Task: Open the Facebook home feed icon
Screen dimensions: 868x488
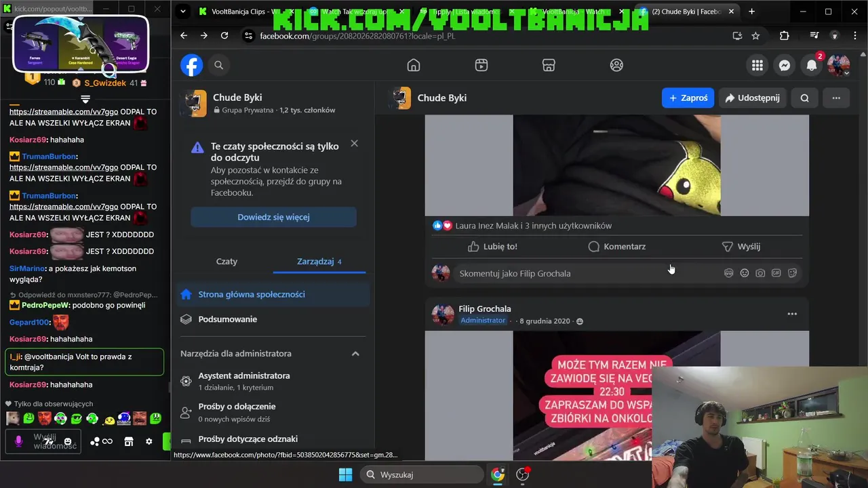Action: pyautogui.click(x=414, y=65)
